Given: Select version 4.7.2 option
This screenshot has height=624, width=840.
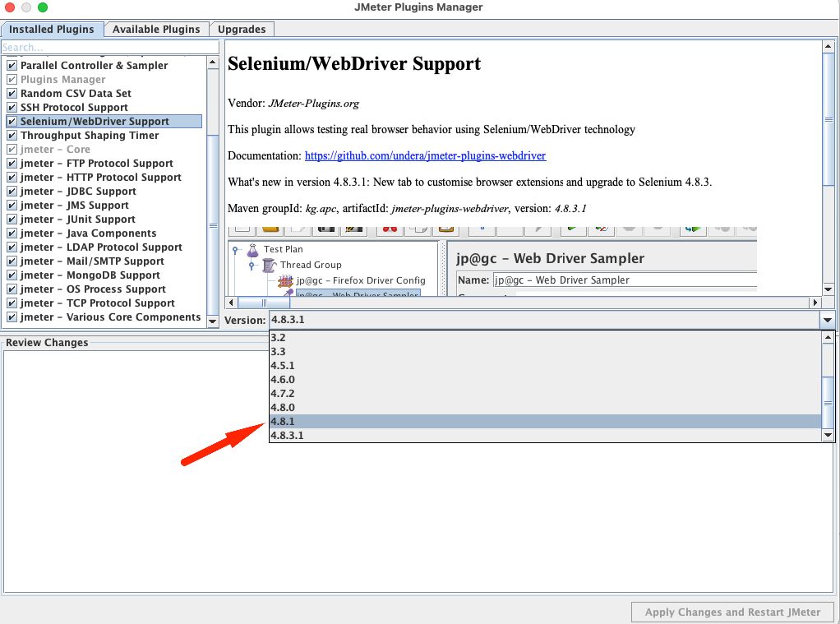Looking at the screenshot, I should tap(545, 394).
